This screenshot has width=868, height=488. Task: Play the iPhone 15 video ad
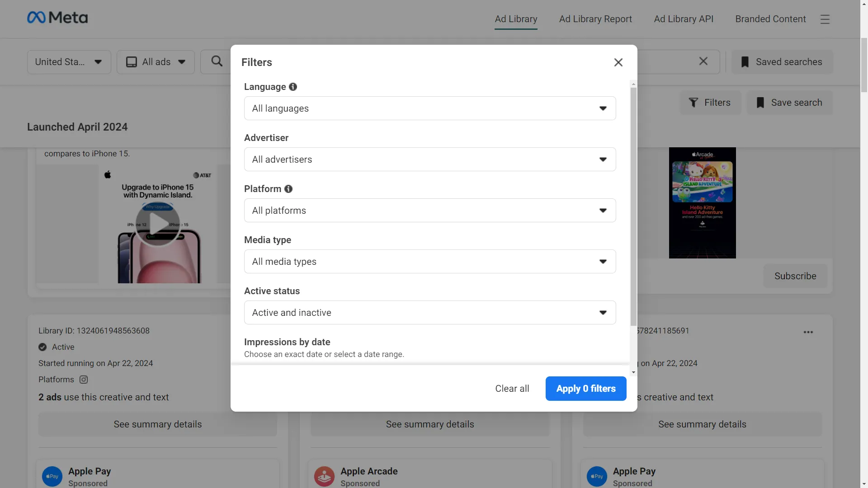pos(158,224)
